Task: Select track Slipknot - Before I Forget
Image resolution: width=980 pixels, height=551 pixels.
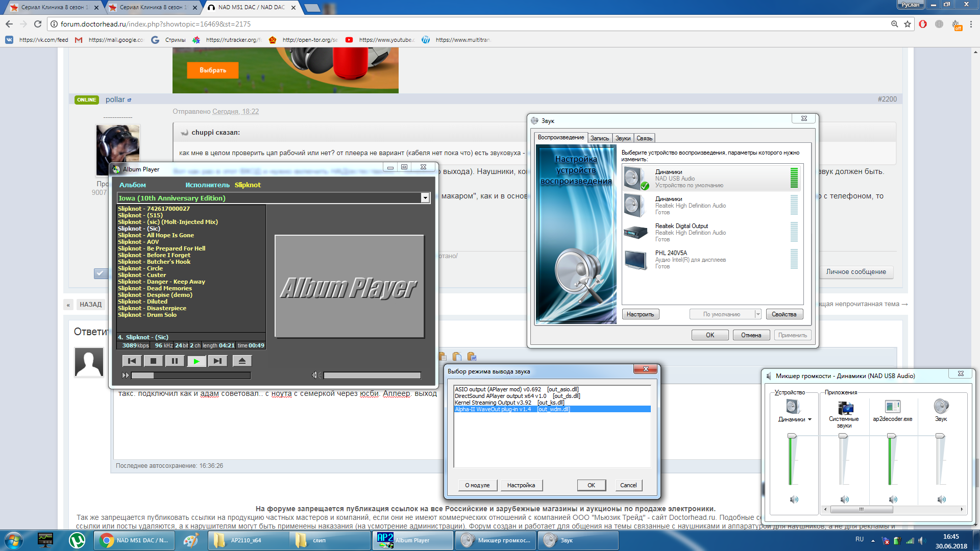Action: pyautogui.click(x=154, y=255)
